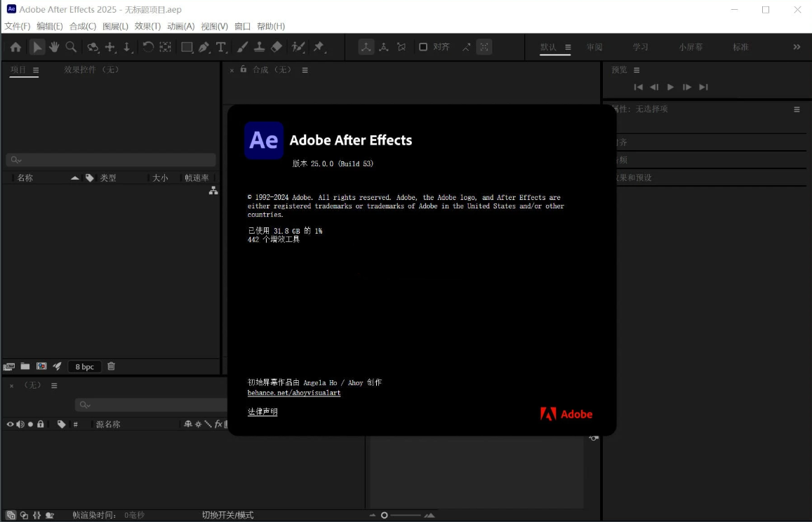Toggle the 8 bpc project color depth

84,366
